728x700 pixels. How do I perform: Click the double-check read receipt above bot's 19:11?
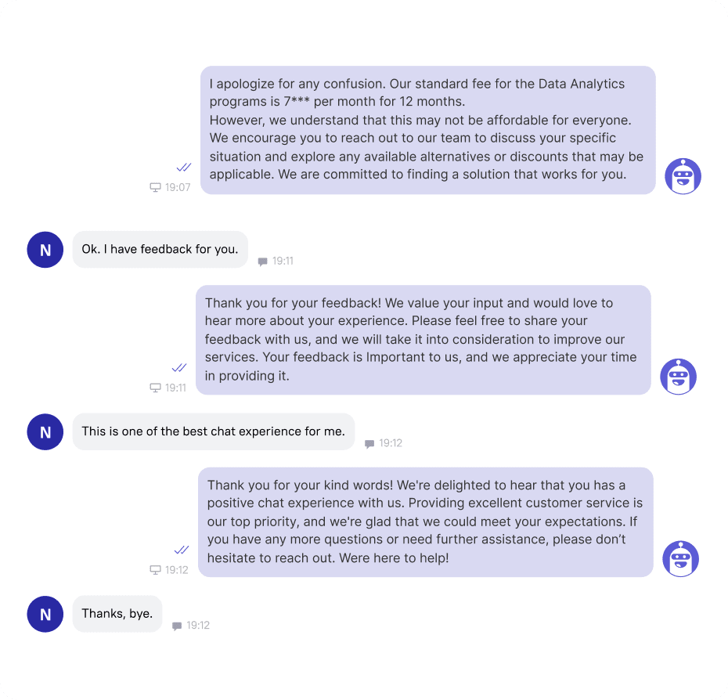coord(179,368)
